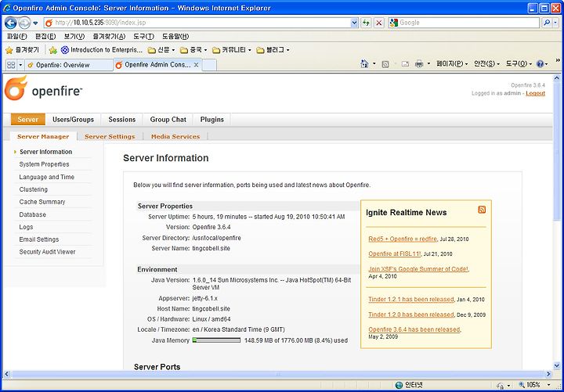The height and width of the screenshot is (392, 564).
Task: Click the RSS feeds toolbar icon
Action: coord(385,64)
